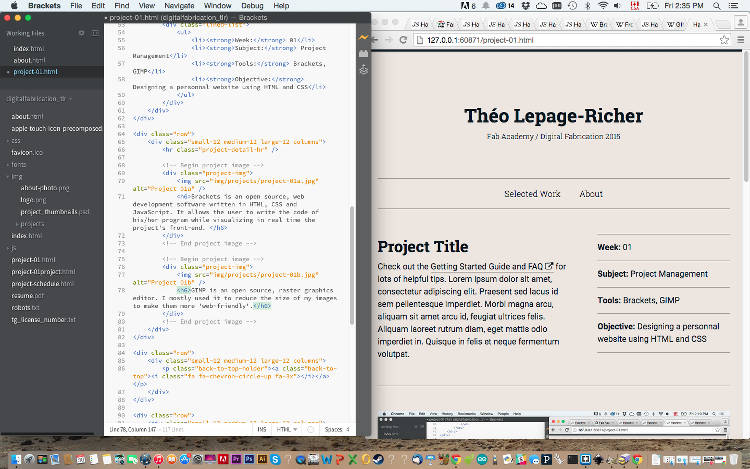Click Théo Lepage-Richer site title
The image size is (750, 469).
click(553, 116)
